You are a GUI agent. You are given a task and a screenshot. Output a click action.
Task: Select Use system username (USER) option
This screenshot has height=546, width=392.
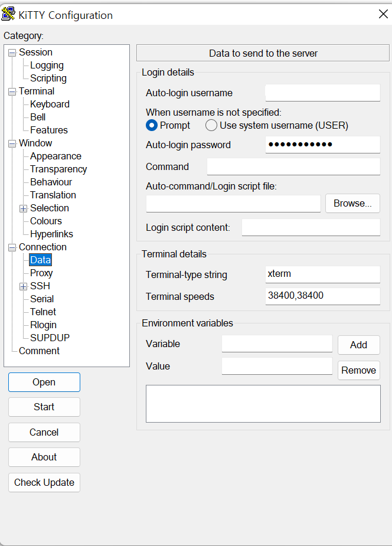pos(211,125)
